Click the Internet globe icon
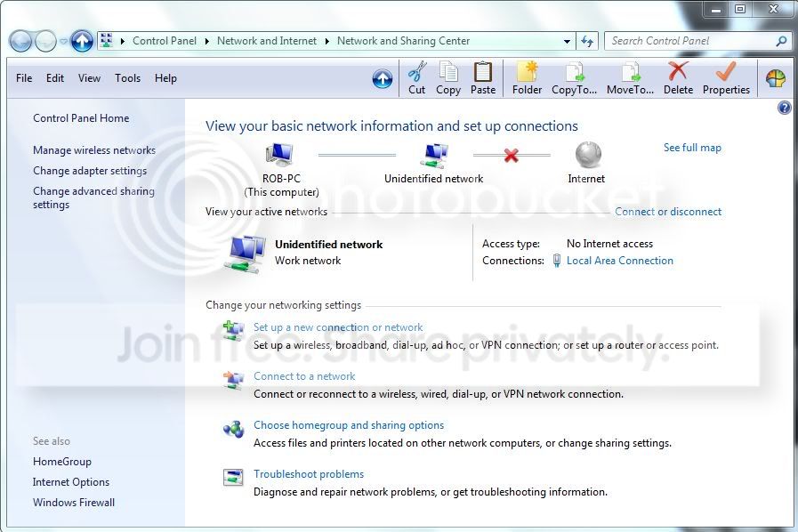798x532 pixels. click(588, 155)
